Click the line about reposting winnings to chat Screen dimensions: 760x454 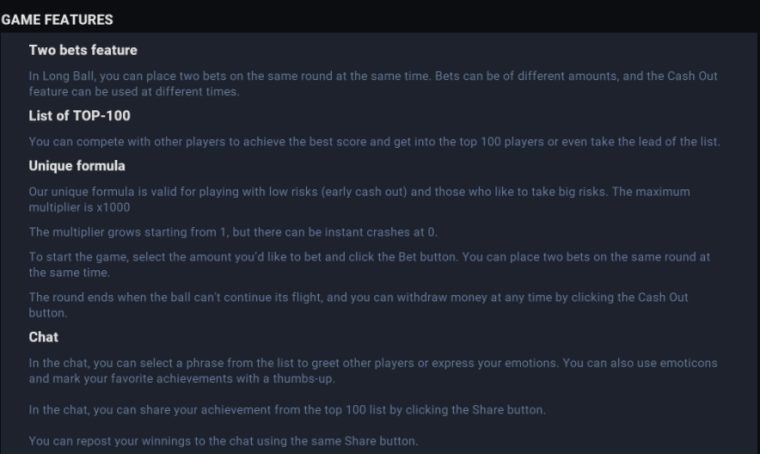[x=223, y=441]
